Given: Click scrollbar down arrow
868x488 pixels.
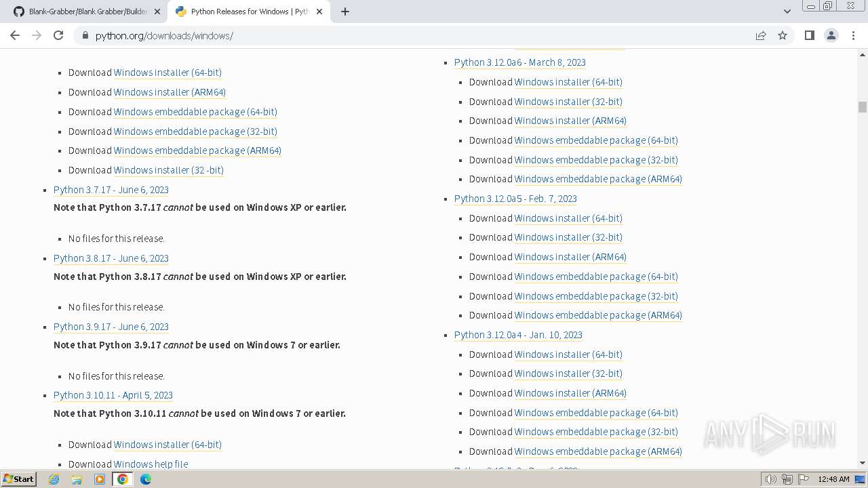Looking at the screenshot, I should tap(863, 463).
